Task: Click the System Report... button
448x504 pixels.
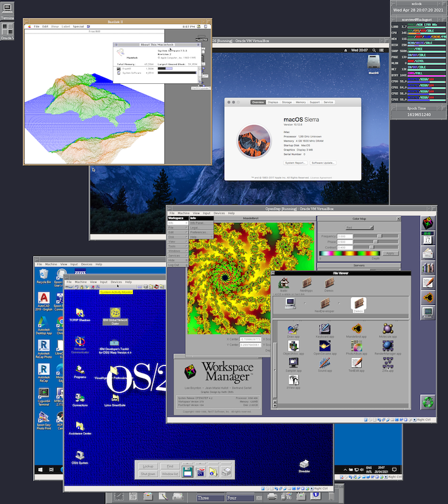Action: (x=296, y=163)
